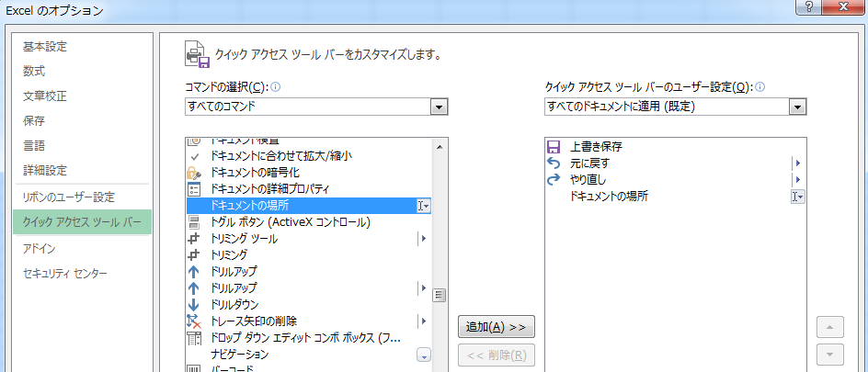Click the command list scrollbar thumb
868x372 pixels.
click(x=440, y=295)
